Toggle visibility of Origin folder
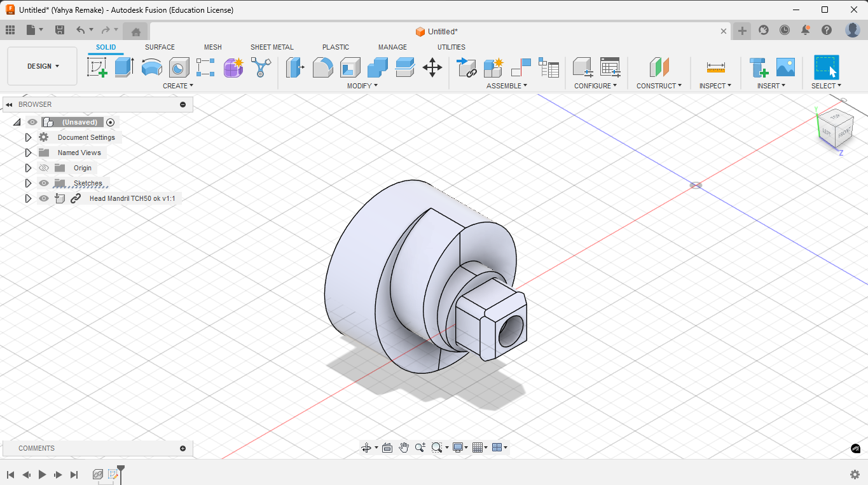Viewport: 868px width, 485px height. coord(43,168)
